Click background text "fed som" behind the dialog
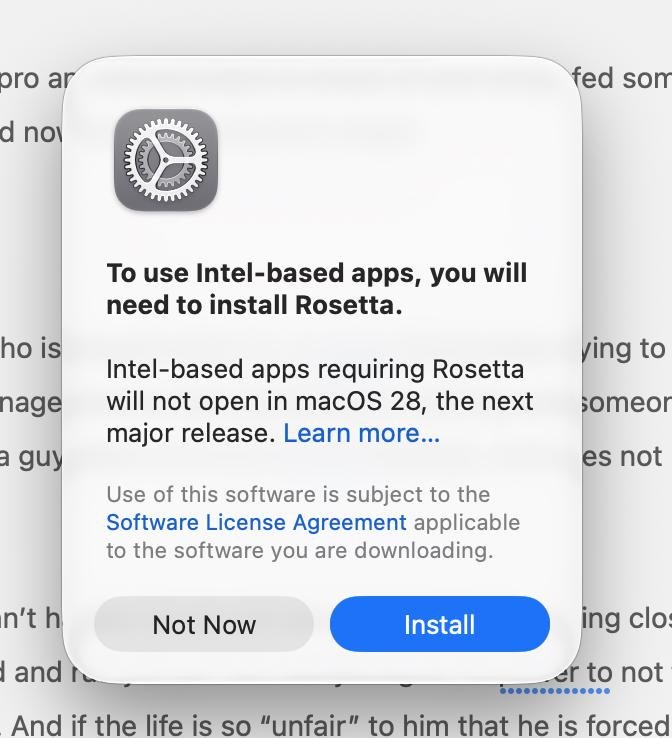This screenshot has width=672, height=738. [623, 78]
